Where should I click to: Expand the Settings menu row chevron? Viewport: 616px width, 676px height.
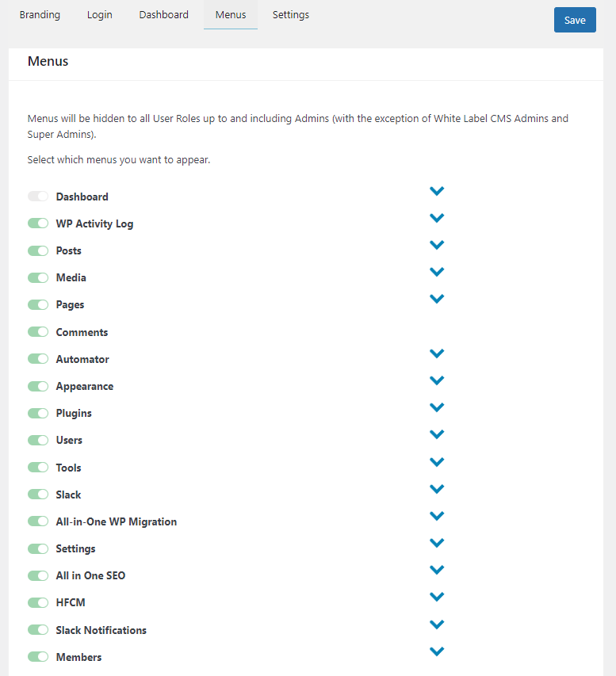(437, 543)
